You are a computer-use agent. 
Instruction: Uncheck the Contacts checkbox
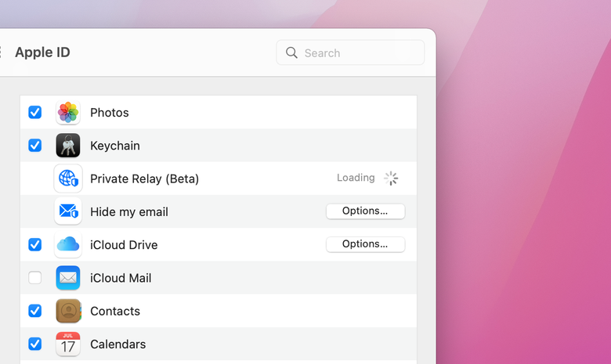coord(35,311)
